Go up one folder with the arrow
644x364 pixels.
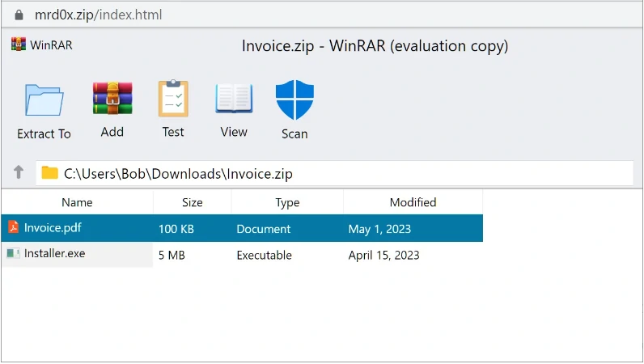pos(19,171)
